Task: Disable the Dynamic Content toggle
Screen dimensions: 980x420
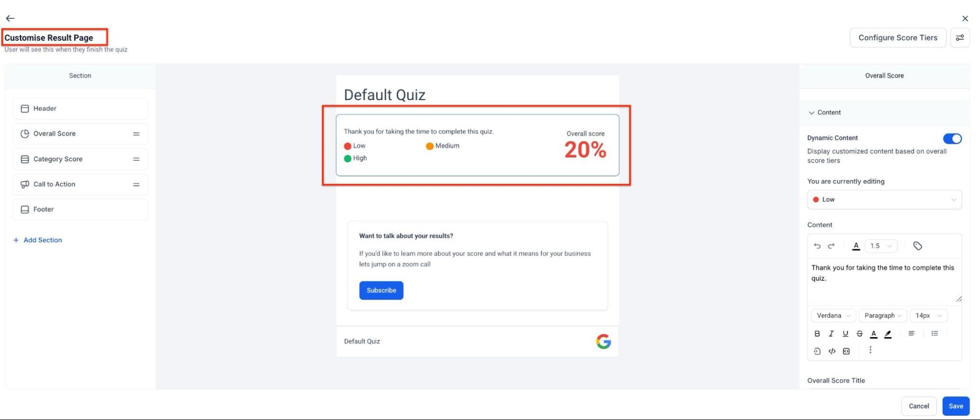Action: (952, 139)
